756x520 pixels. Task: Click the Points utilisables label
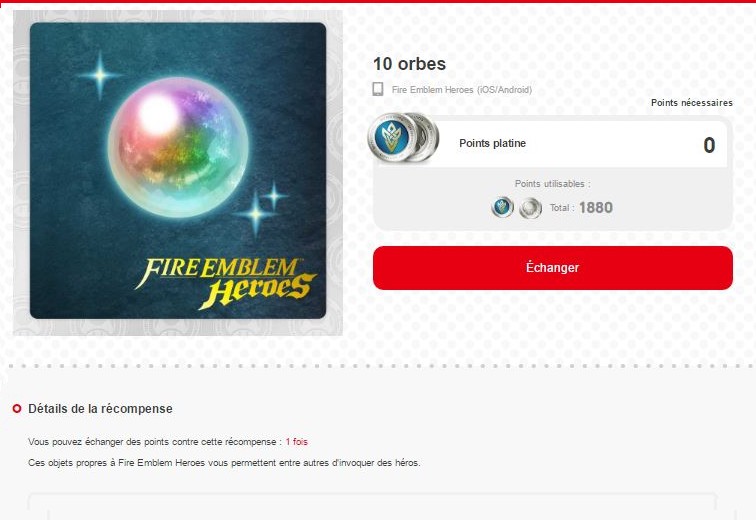tap(553, 184)
